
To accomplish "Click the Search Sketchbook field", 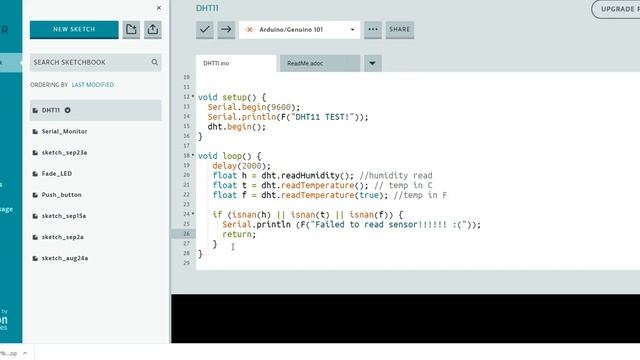I will click(96, 62).
